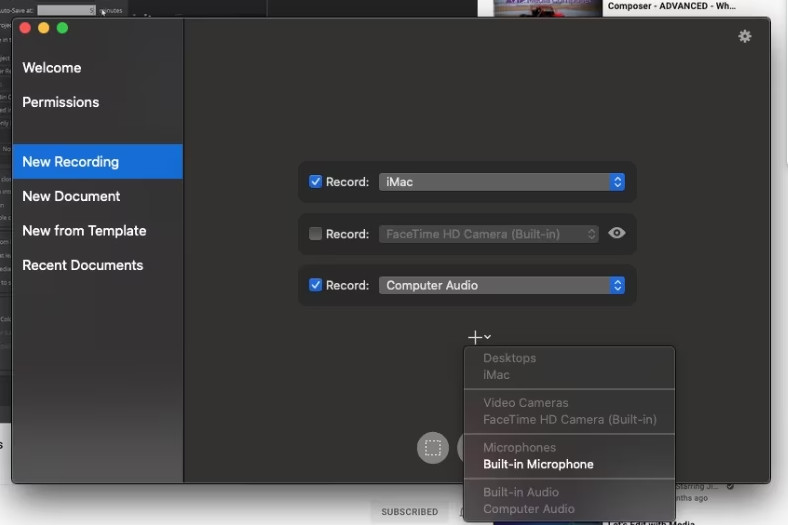788x525 pixels.
Task: Click the SUBSCRIBED button in the browser behind
Action: pyautogui.click(x=410, y=511)
